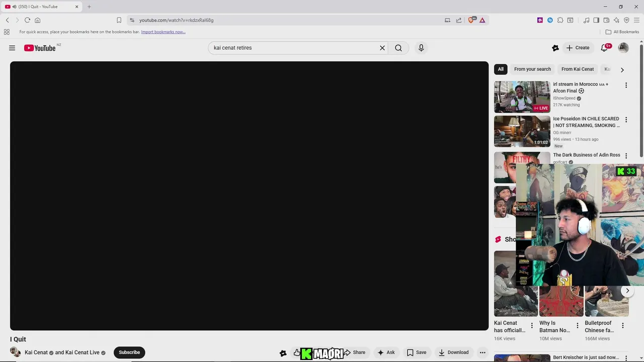Open Brave Rewards triangle icon
The height and width of the screenshot is (362, 644).
[482, 20]
